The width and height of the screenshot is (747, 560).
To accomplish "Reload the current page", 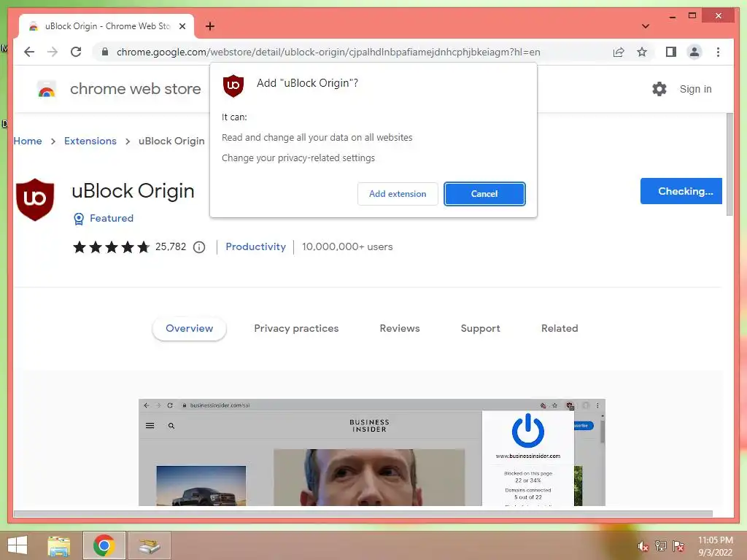I will 76,52.
